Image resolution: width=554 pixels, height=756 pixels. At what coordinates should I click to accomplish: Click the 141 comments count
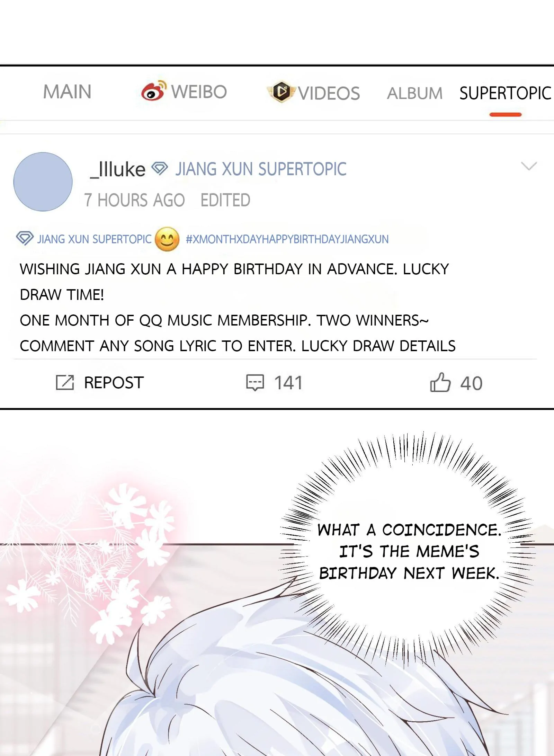point(288,383)
